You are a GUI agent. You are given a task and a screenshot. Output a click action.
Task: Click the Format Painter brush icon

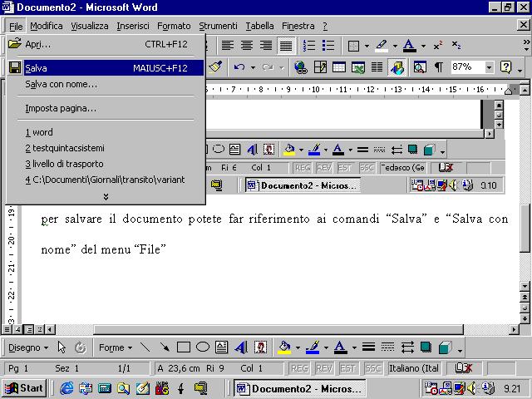click(x=215, y=66)
